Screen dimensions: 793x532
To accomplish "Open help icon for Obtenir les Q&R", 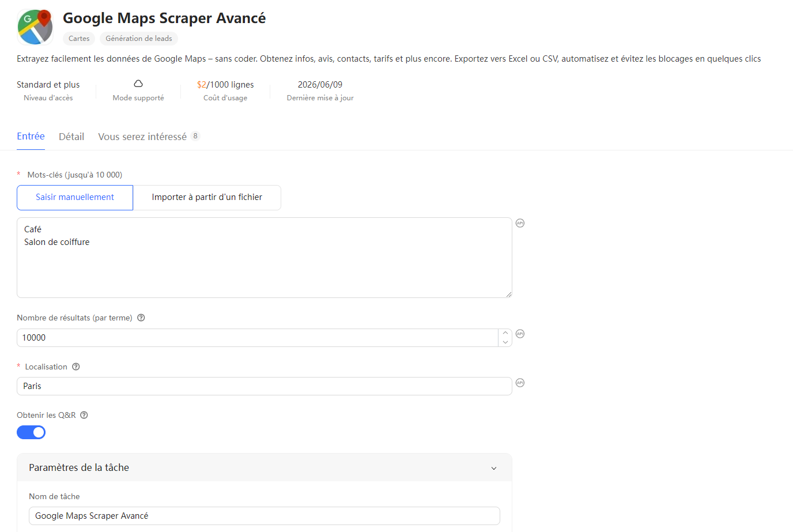I will click(x=84, y=415).
